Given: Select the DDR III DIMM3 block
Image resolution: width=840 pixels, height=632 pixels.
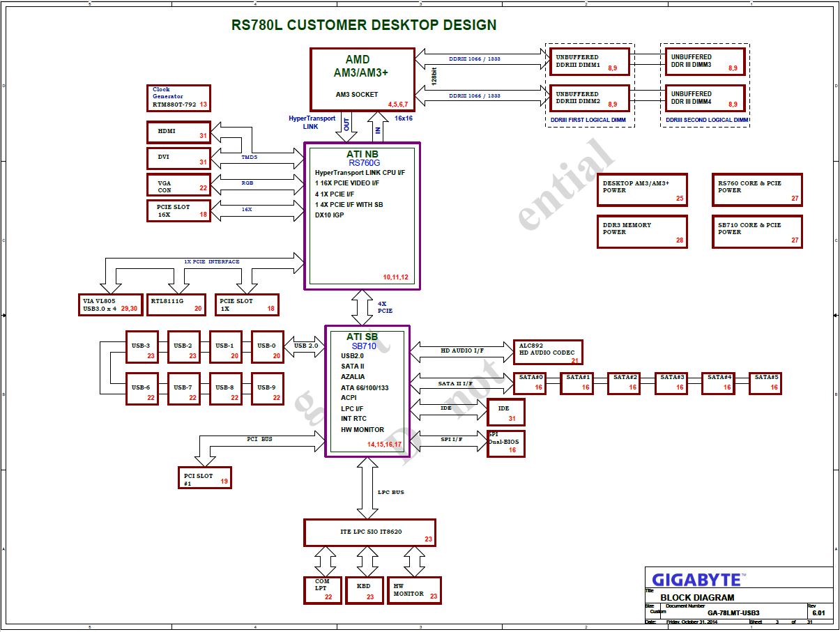Looking at the screenshot, I should pyautogui.click(x=705, y=62).
